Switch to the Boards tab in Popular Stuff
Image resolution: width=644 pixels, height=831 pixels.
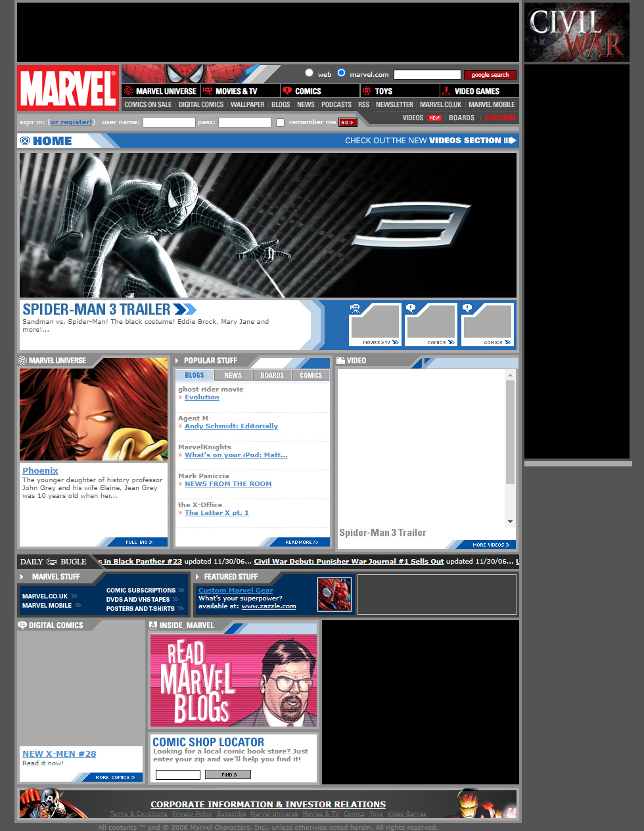coord(272,375)
